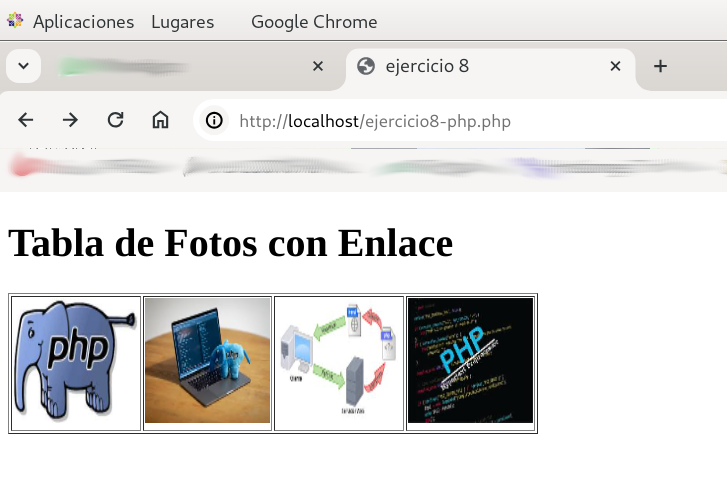Screen dimensions: 727x479
Task: Reload the current page
Action: pos(115,121)
